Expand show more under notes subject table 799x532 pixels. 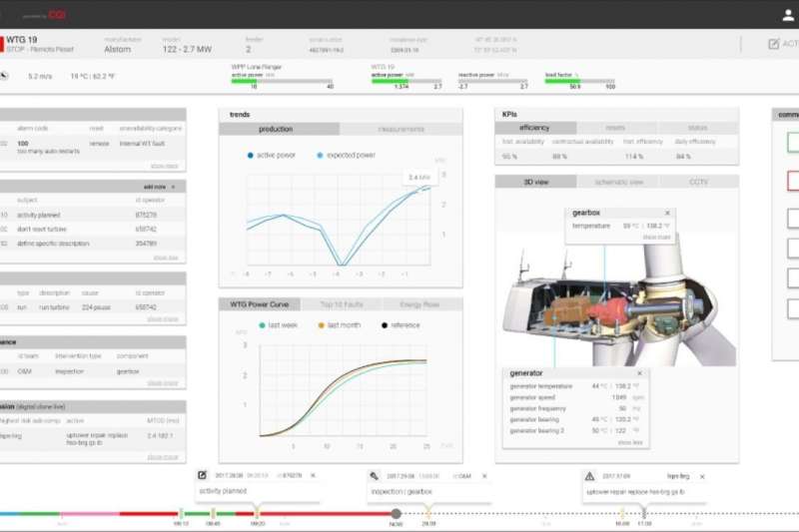pos(166,258)
